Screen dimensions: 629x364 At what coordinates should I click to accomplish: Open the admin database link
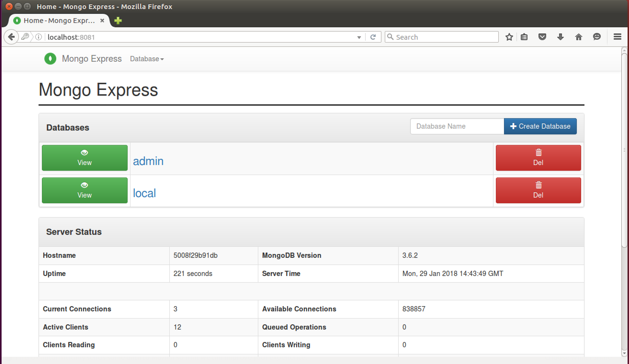pyautogui.click(x=148, y=161)
